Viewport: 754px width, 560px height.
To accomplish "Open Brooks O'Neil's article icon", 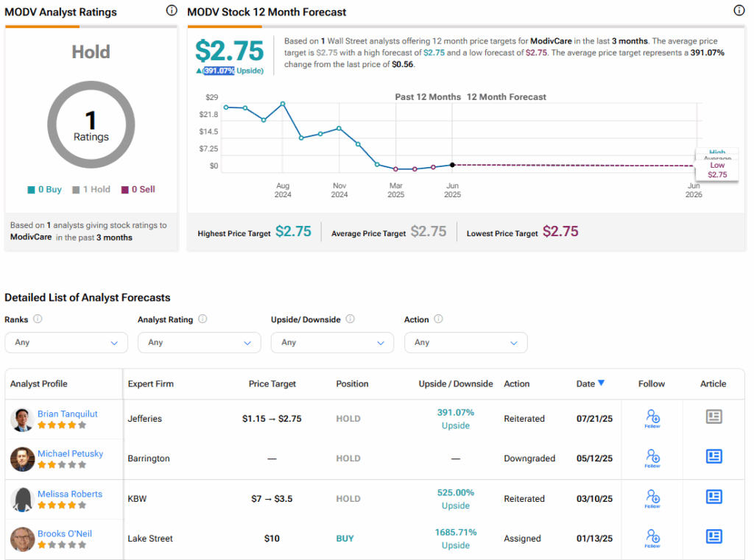I will point(713,536).
